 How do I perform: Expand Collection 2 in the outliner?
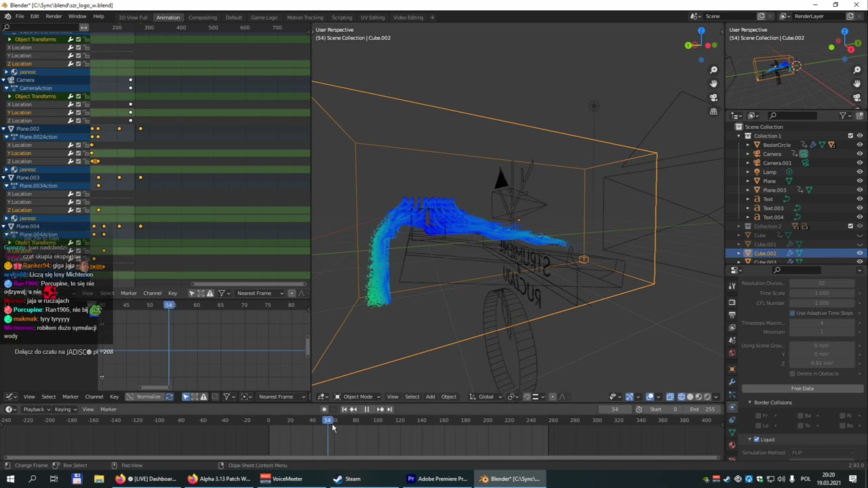pos(739,226)
